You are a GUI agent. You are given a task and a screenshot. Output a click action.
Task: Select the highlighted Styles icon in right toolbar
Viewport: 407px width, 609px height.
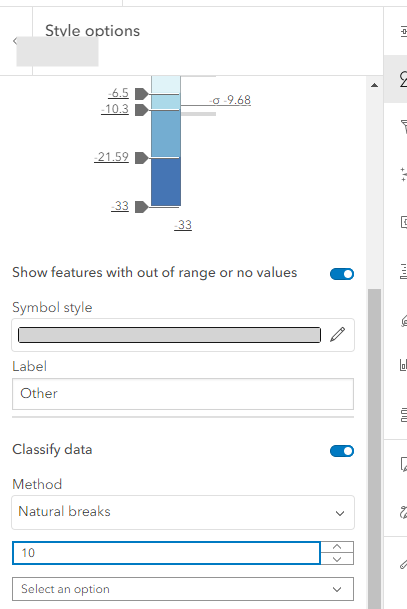[403, 79]
